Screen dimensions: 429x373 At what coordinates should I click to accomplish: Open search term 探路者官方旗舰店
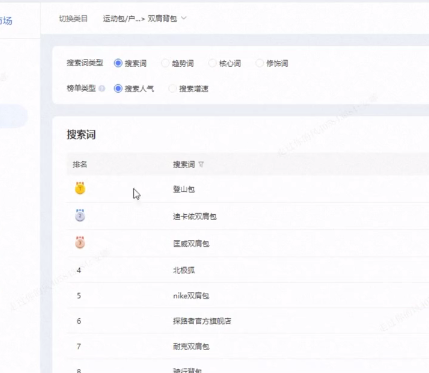click(x=202, y=321)
